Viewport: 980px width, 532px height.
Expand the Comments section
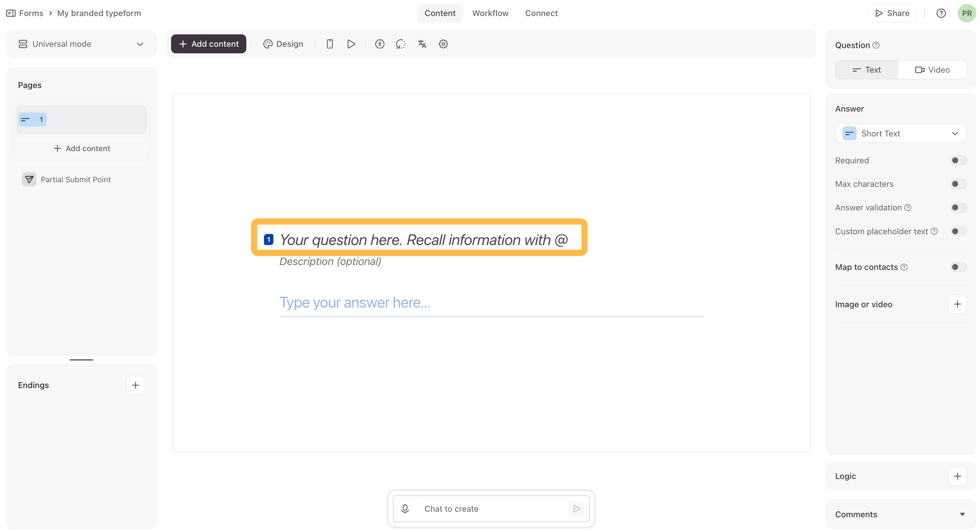pos(901,514)
